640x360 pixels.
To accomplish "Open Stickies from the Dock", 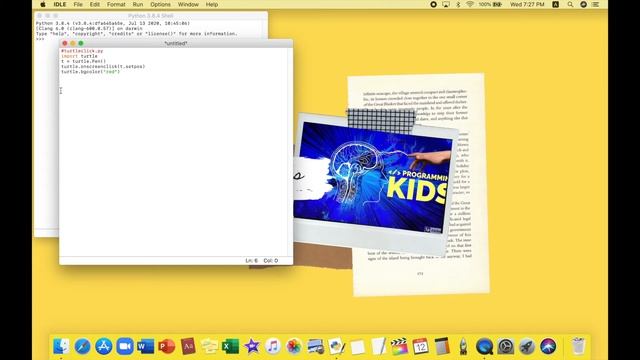I will tap(209, 347).
